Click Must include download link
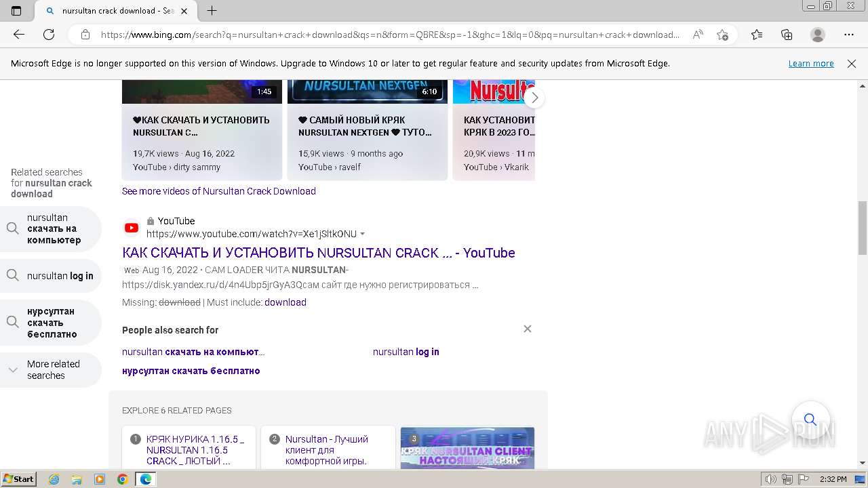This screenshot has width=868, height=488. click(x=285, y=302)
